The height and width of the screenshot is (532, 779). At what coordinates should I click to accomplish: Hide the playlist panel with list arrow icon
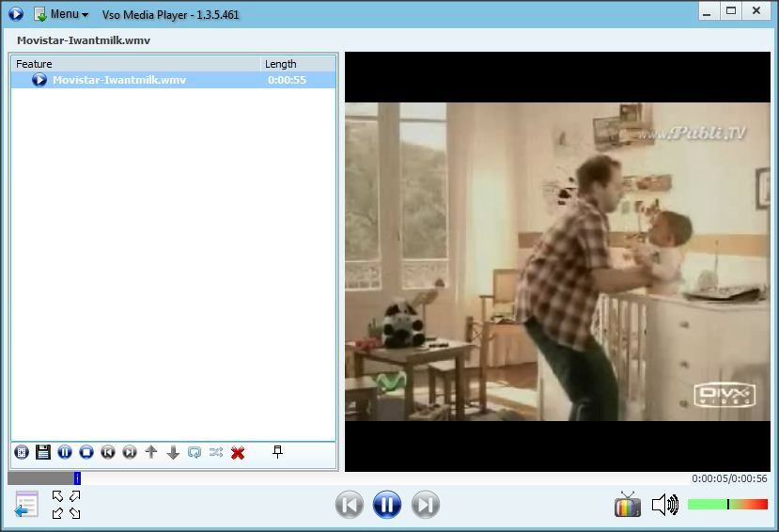pyautogui.click(x=25, y=504)
